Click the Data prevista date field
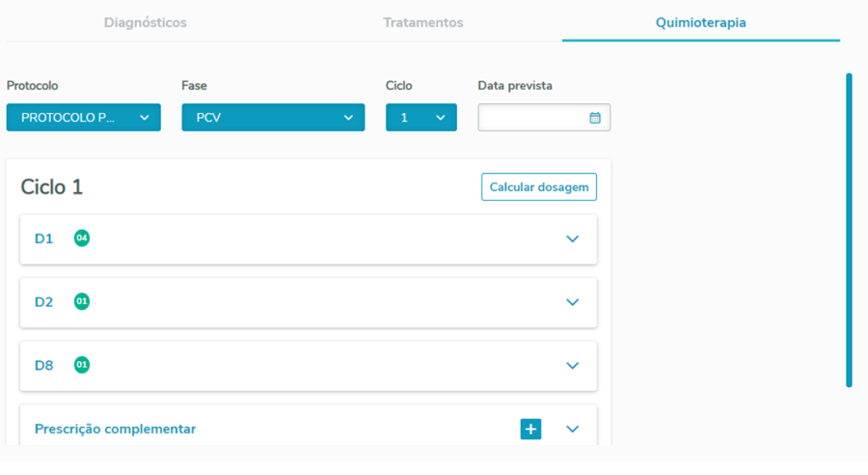Viewport: 868px width, 475px height. (x=544, y=118)
